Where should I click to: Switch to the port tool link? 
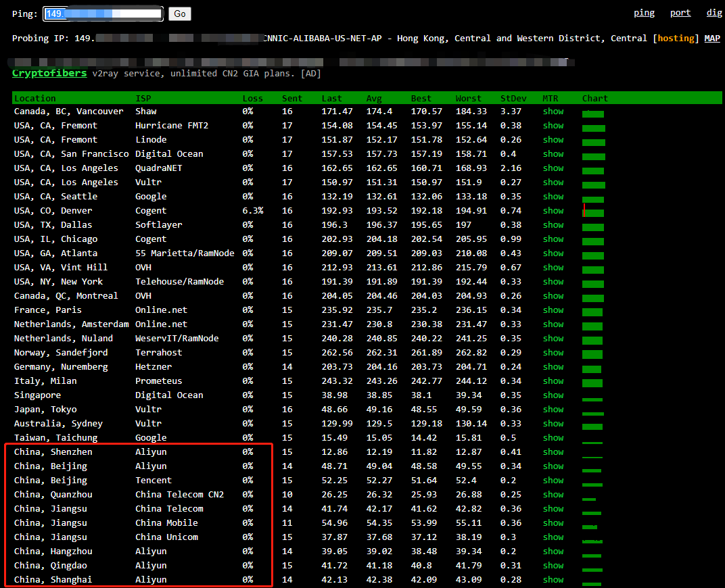coord(680,13)
